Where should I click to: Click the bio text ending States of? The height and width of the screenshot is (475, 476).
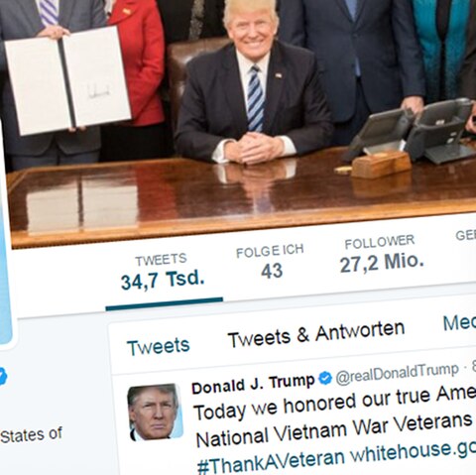32,435
